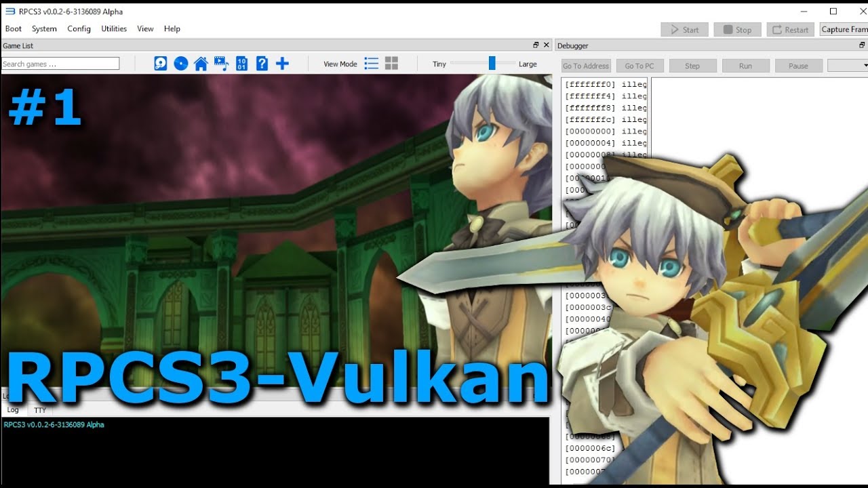Image resolution: width=868 pixels, height=488 pixels.
Task: Click the question mark unknown category icon
Action: (x=262, y=64)
